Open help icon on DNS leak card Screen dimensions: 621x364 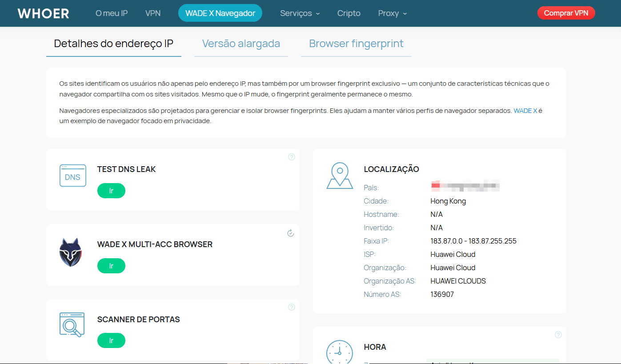292,157
